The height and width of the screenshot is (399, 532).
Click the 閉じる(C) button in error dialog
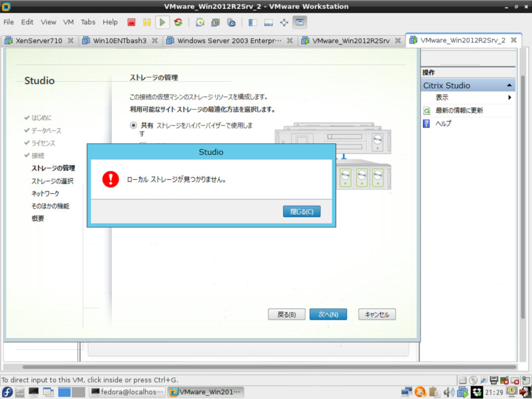302,212
